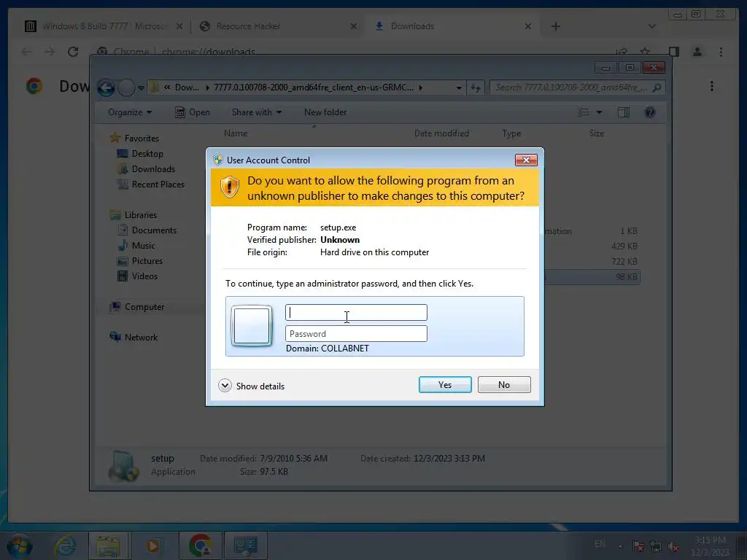This screenshot has height=560, width=747.
Task: Select Computer in the navigation pane
Action: (x=144, y=307)
